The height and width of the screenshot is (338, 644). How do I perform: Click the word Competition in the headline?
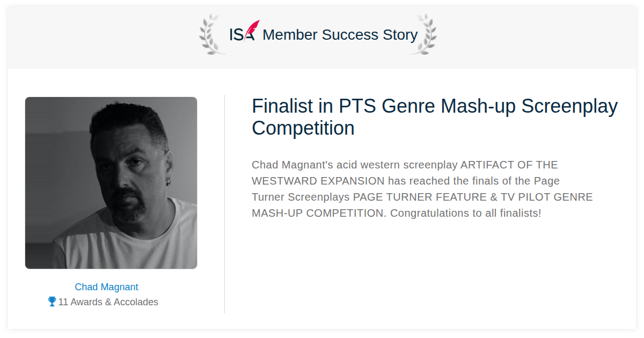(x=303, y=128)
